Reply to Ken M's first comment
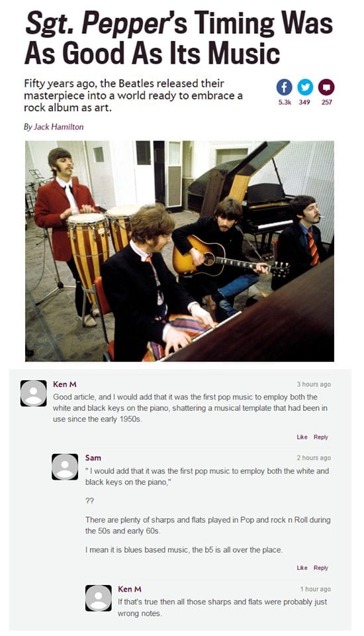 pos(320,437)
